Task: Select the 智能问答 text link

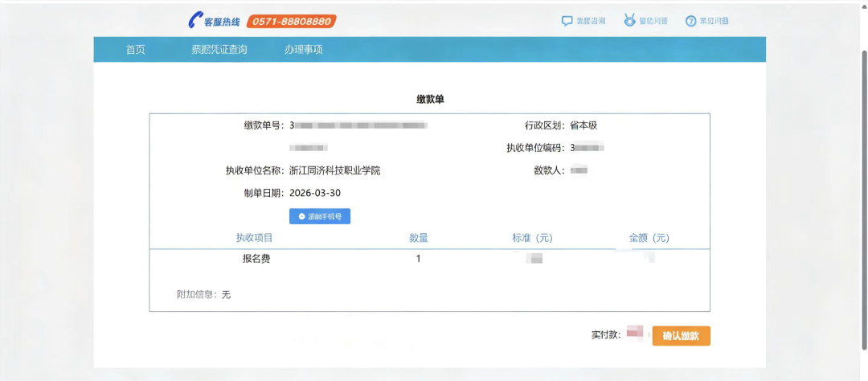Action: tap(653, 21)
